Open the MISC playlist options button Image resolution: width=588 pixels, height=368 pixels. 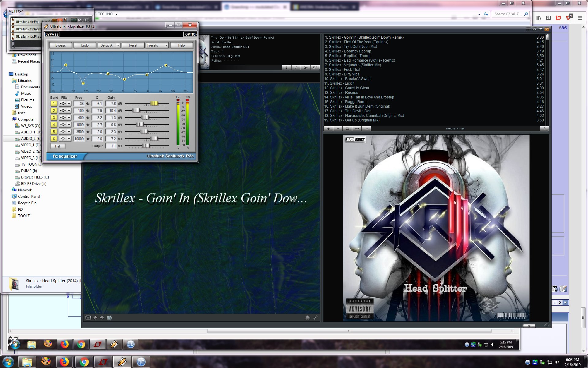357,129
